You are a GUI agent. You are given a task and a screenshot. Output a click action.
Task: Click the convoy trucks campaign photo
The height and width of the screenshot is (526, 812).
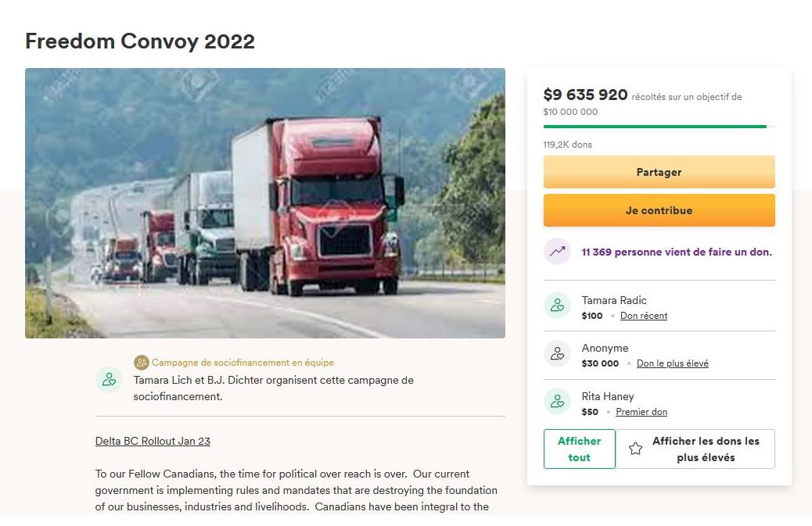coord(265,203)
